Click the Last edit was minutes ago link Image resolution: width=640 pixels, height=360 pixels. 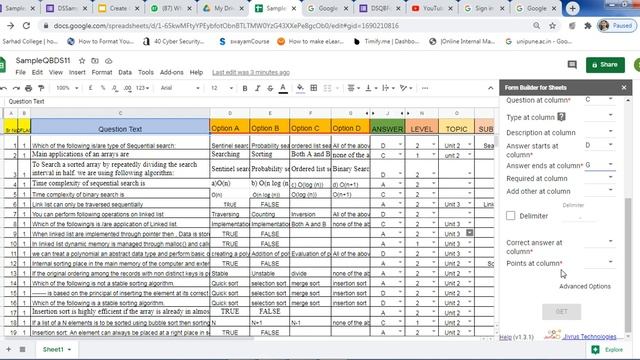[251, 72]
